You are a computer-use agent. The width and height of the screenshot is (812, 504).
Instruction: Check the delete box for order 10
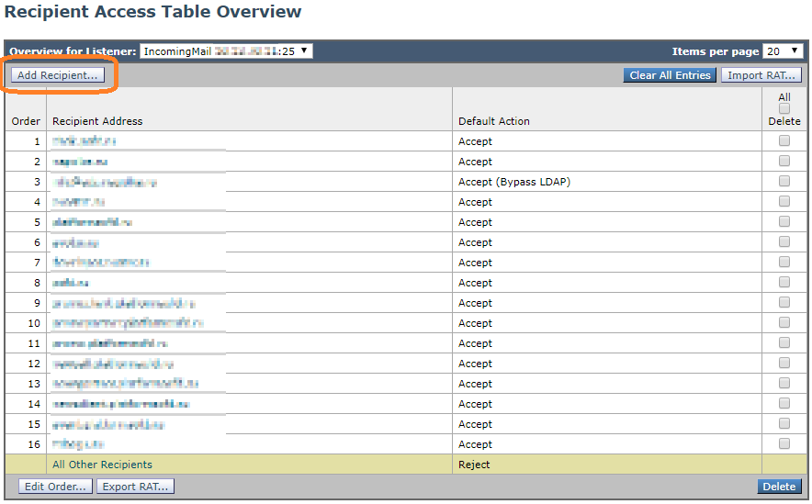[x=784, y=322]
